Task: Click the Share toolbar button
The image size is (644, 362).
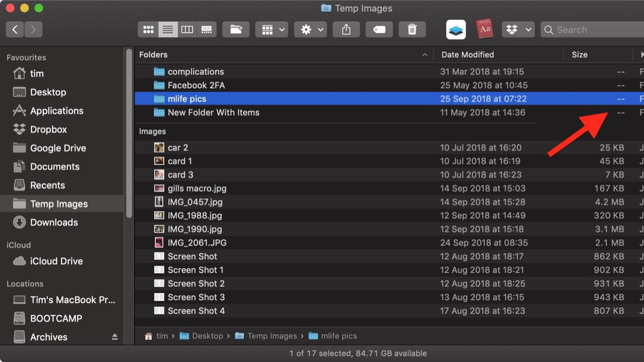Action: point(346,30)
